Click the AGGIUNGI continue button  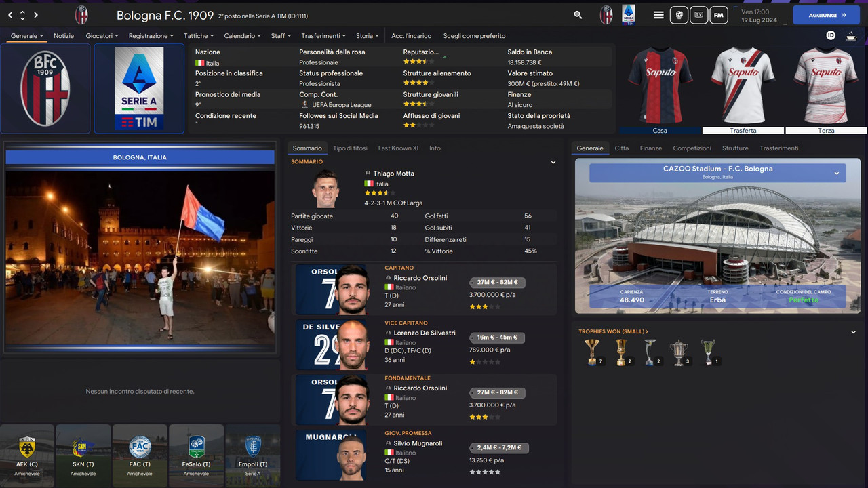826,15
